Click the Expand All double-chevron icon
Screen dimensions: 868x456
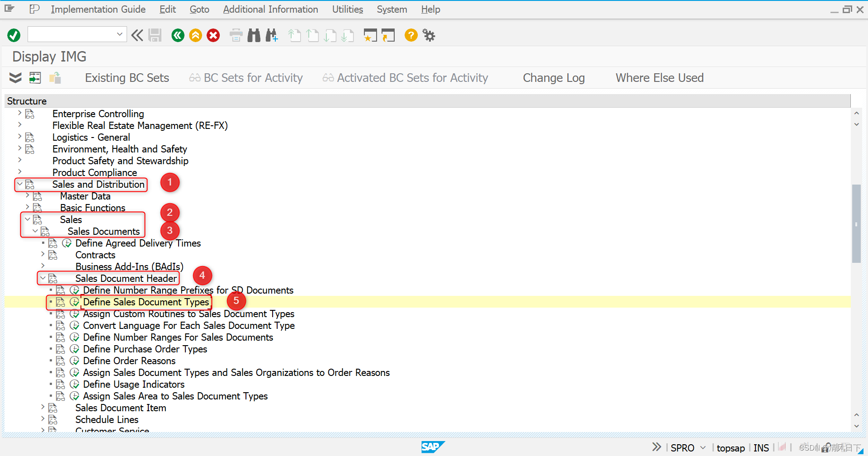(15, 78)
